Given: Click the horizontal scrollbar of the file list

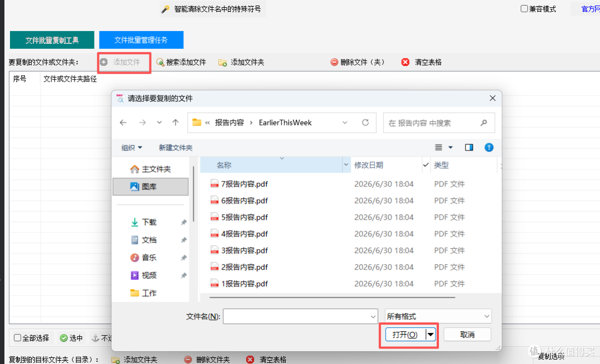Looking at the screenshot, I should [332, 297].
